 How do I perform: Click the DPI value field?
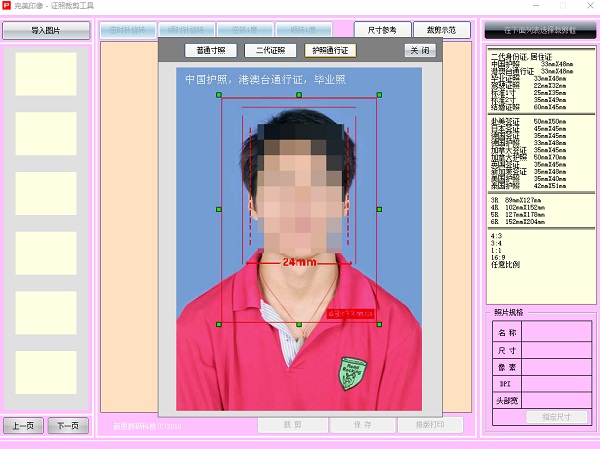pyautogui.click(x=555, y=383)
